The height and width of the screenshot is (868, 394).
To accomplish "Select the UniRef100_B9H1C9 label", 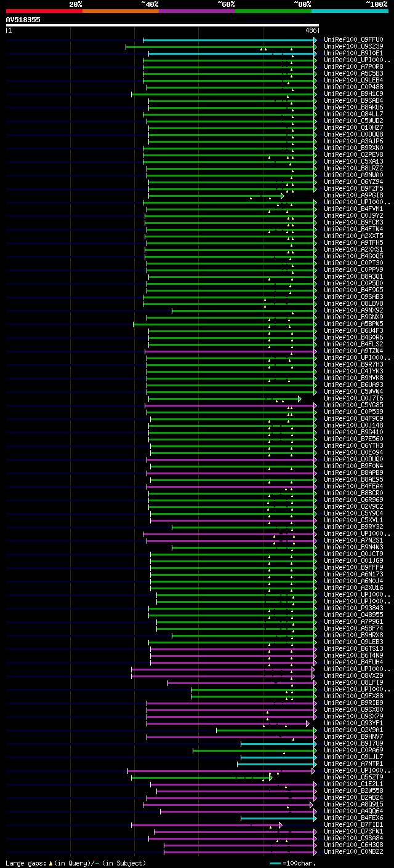I will 353,94.
